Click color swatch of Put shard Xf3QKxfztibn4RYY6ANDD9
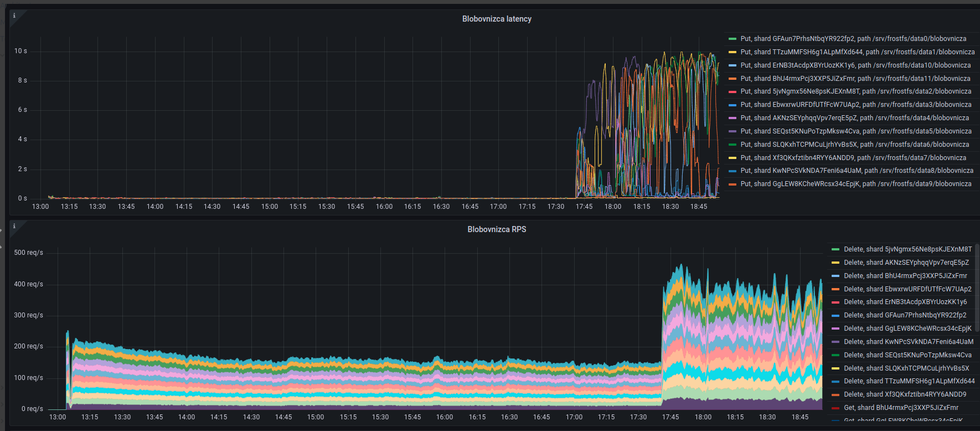 (x=733, y=158)
